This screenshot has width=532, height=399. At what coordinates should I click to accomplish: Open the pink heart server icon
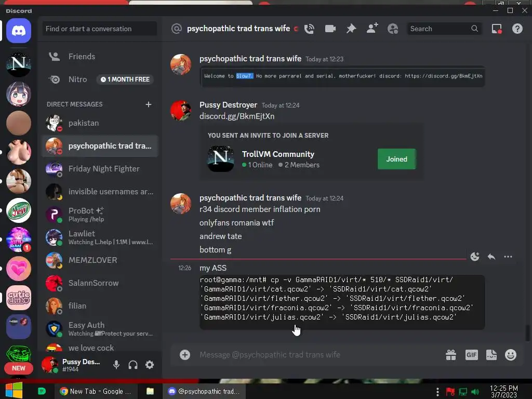click(x=19, y=269)
